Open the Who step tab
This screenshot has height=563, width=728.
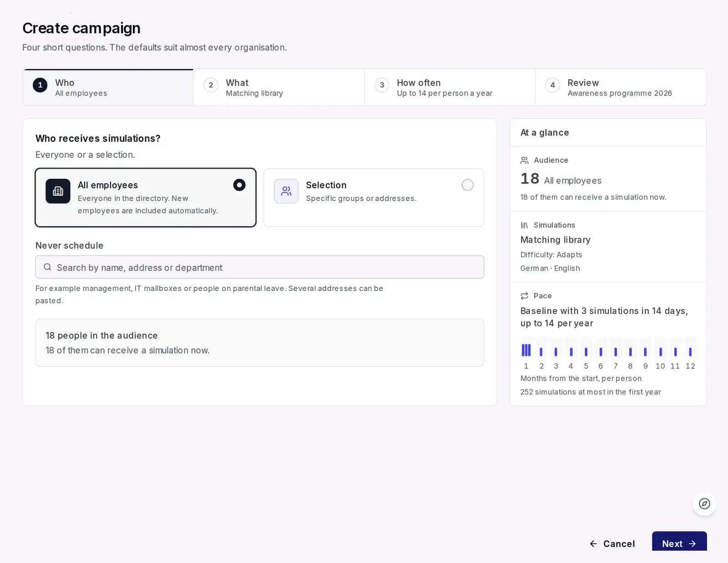click(x=108, y=87)
